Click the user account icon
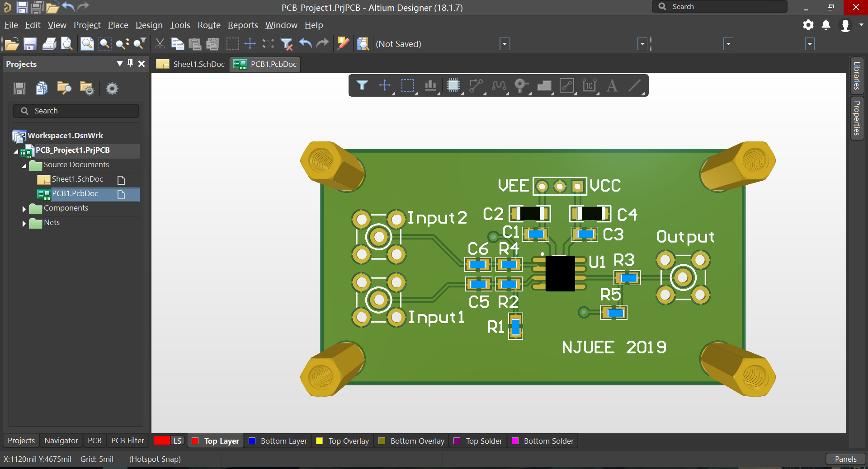Screen dimensions: 868x469 (x=845, y=25)
